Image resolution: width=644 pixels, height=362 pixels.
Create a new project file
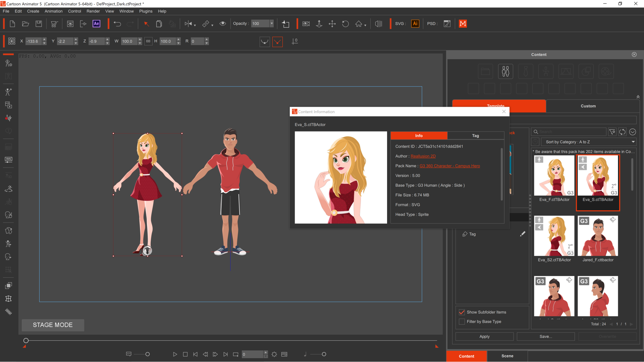pos(12,23)
